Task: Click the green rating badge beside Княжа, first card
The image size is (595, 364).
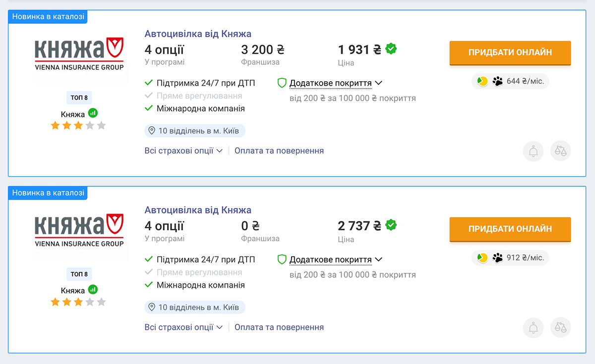Action: click(x=93, y=113)
